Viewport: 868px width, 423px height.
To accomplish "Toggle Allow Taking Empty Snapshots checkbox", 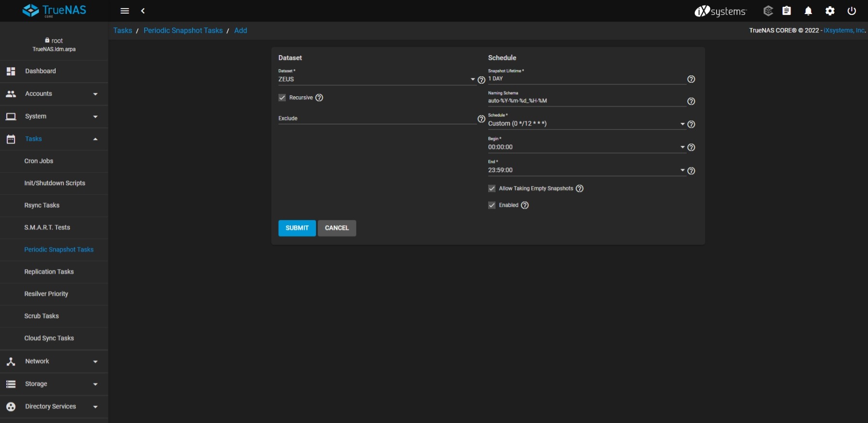I will [x=492, y=189].
